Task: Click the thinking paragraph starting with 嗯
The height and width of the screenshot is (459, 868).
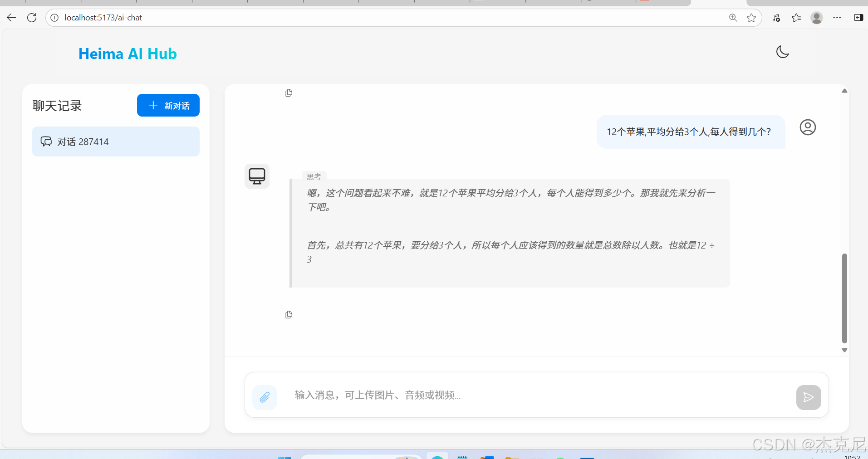Action: pos(511,200)
